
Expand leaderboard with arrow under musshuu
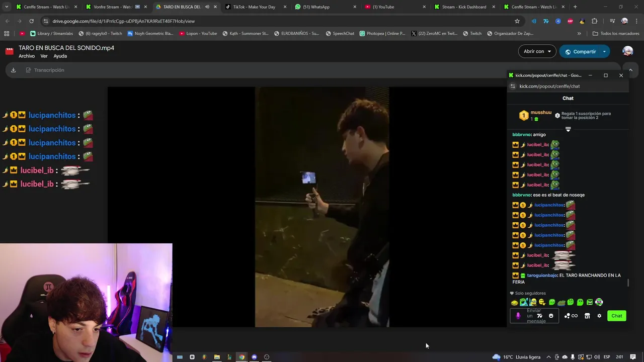pos(568,129)
